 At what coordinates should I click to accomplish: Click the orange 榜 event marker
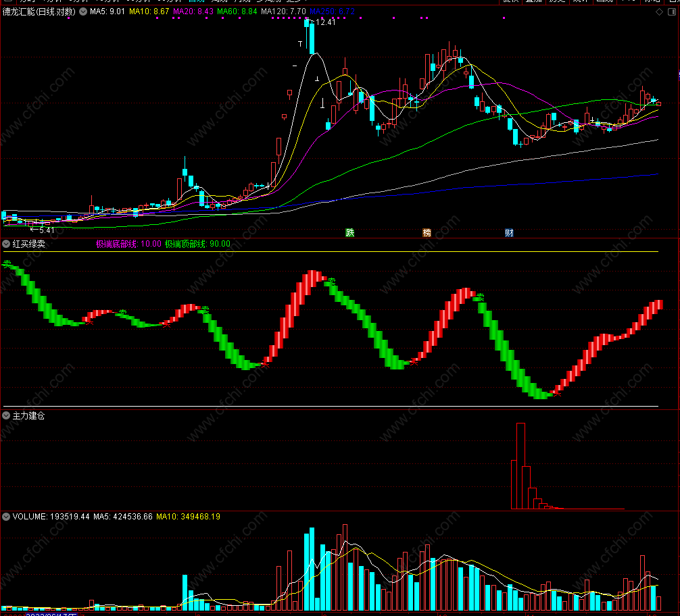427,233
